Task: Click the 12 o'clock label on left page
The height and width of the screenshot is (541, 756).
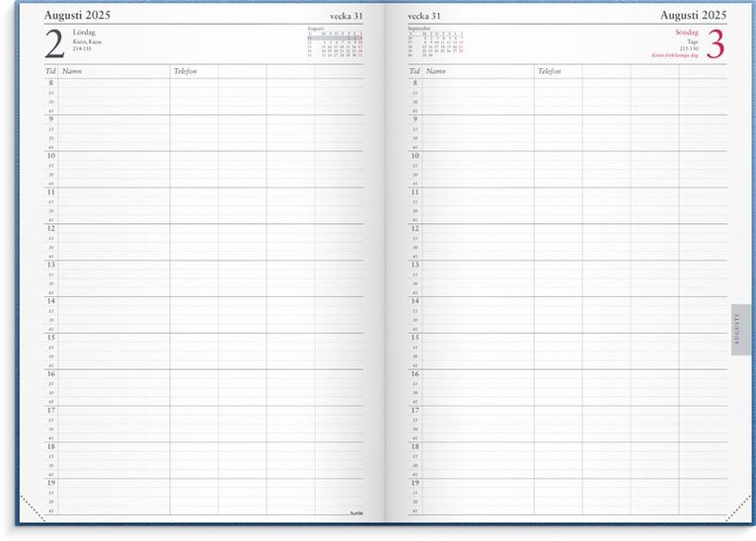Action: pos(50,228)
